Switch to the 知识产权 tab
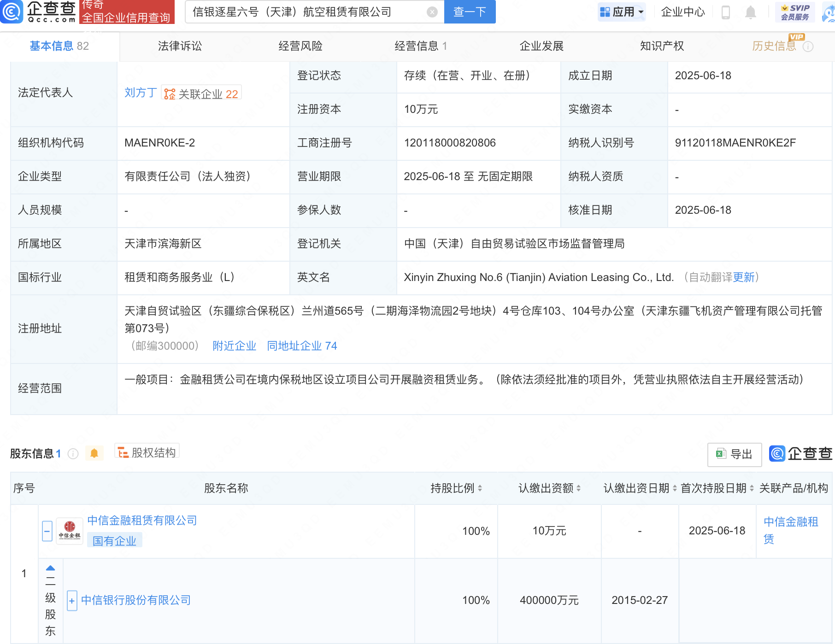 [x=662, y=46]
